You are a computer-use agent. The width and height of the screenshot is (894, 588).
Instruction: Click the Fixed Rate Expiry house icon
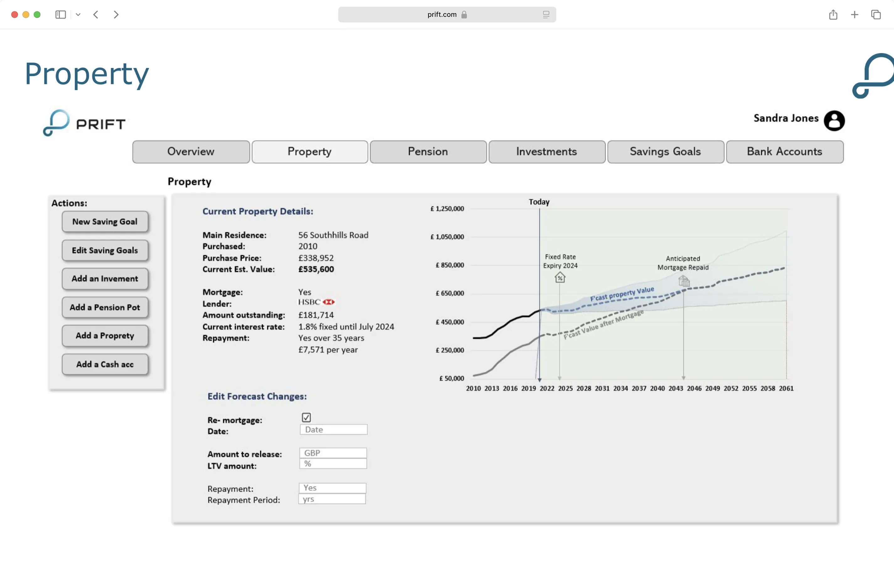560,278
